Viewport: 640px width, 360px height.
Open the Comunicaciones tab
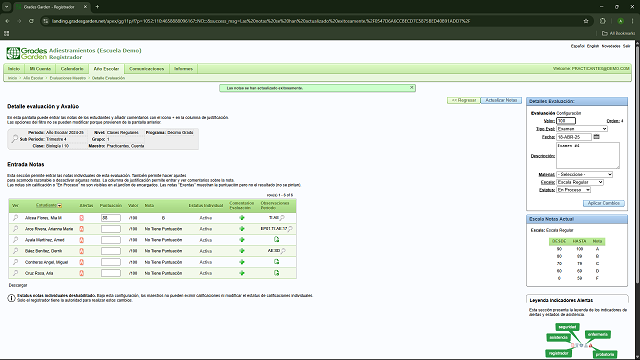(147, 69)
